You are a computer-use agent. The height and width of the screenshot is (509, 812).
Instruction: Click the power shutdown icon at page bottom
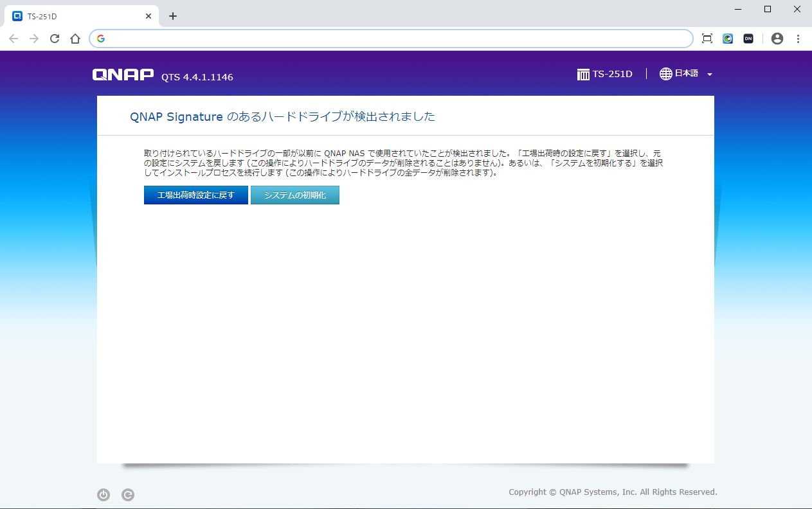pyautogui.click(x=104, y=495)
